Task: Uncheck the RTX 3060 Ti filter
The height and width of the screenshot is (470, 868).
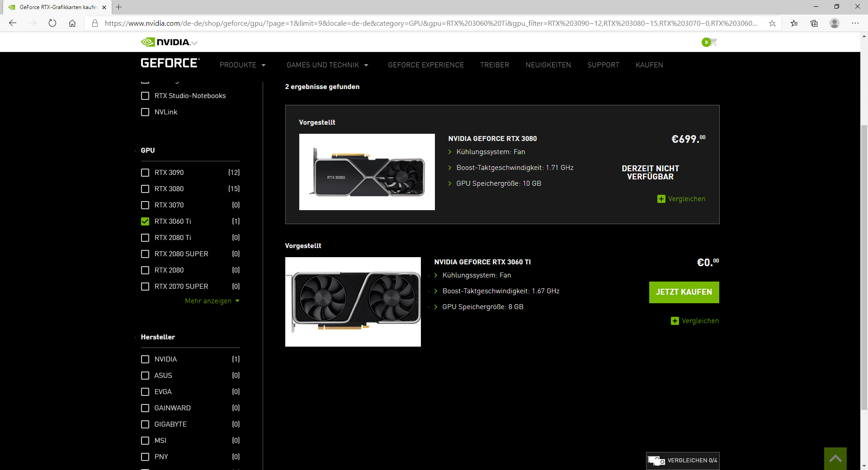Action: (145, 221)
